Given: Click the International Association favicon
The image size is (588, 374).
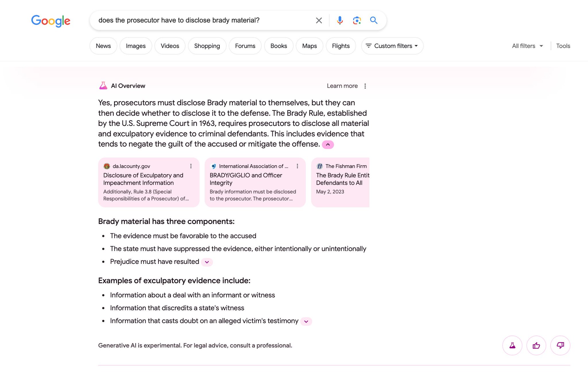Looking at the screenshot, I should [x=213, y=166].
